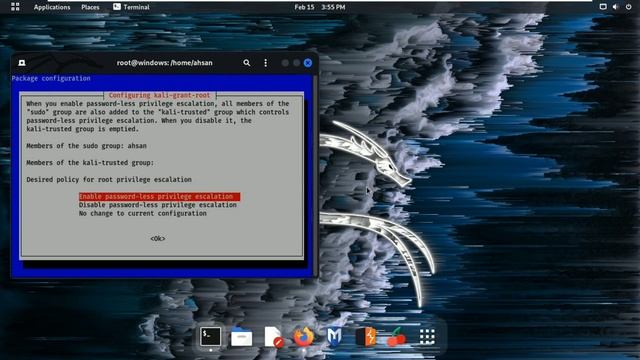This screenshot has height=360, width=640.
Task: Launch Burp Suite from the dock
Action: (365, 337)
